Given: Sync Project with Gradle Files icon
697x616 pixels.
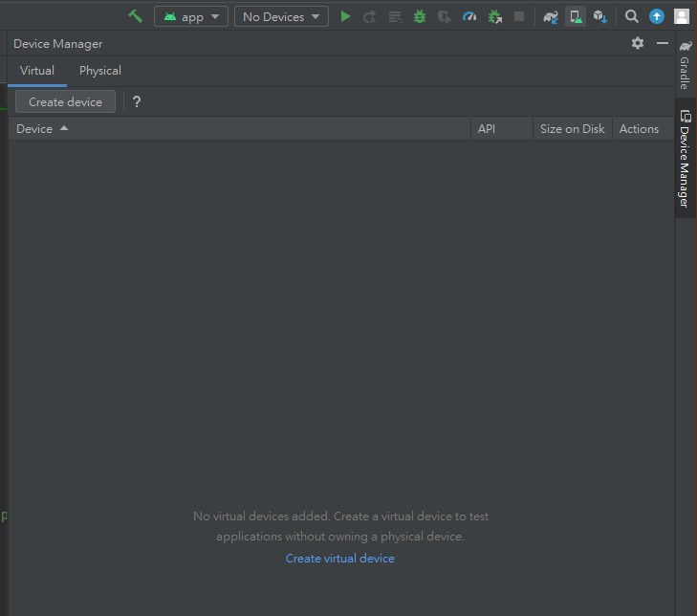Looking at the screenshot, I should (x=551, y=17).
